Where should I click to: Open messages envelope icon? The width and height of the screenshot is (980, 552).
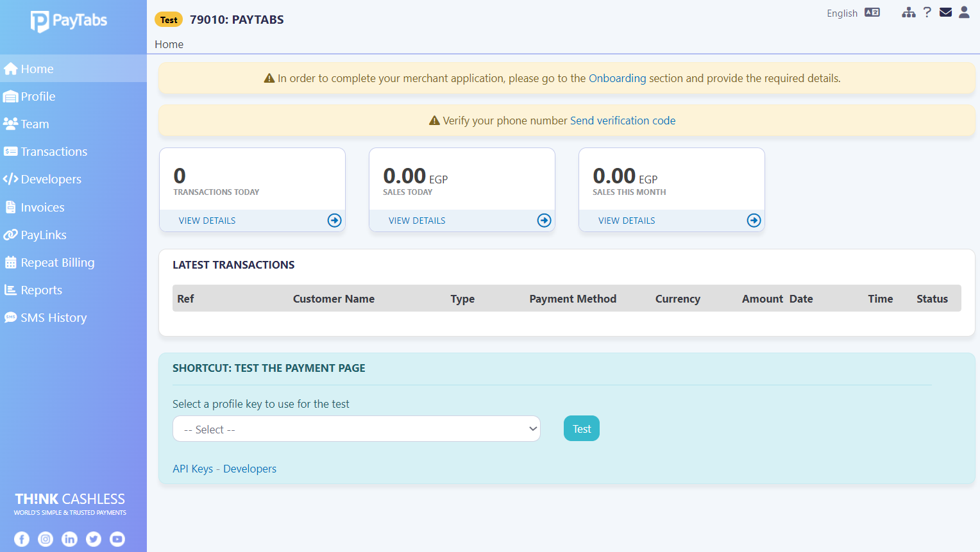[945, 12]
